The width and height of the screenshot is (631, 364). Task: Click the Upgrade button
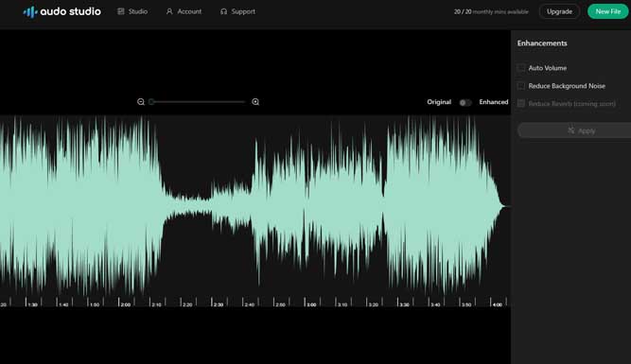click(559, 11)
